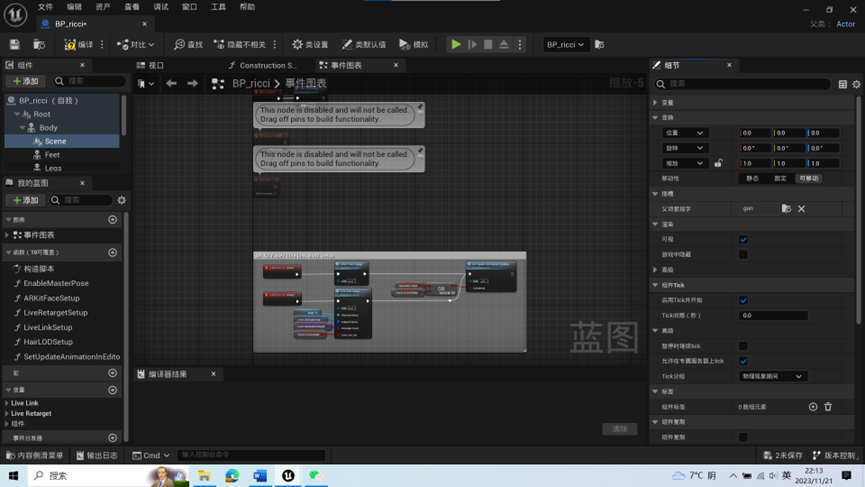Image resolution: width=865 pixels, height=487 pixels.
Task: Navigate forward in graph history
Action: [x=193, y=83]
